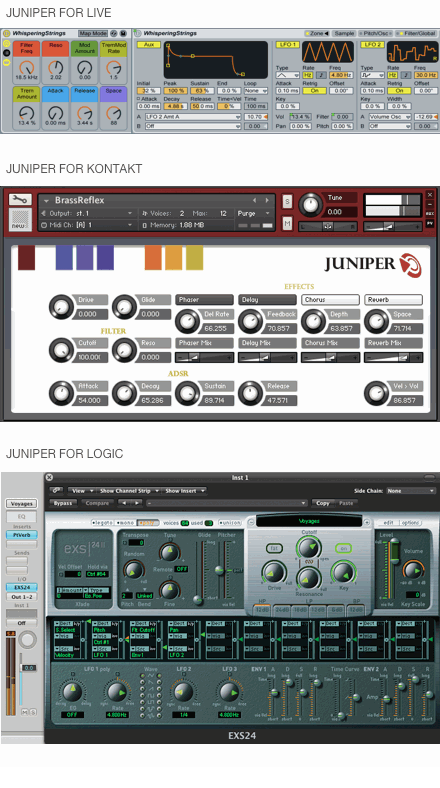Open the Kontakt Midi Ch dropdown
The height and width of the screenshot is (788, 440).
point(86,225)
